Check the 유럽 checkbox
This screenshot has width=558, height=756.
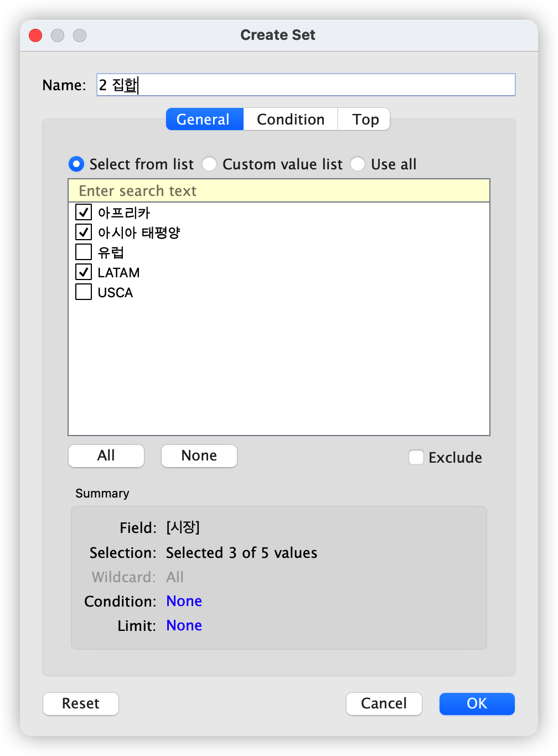[84, 252]
